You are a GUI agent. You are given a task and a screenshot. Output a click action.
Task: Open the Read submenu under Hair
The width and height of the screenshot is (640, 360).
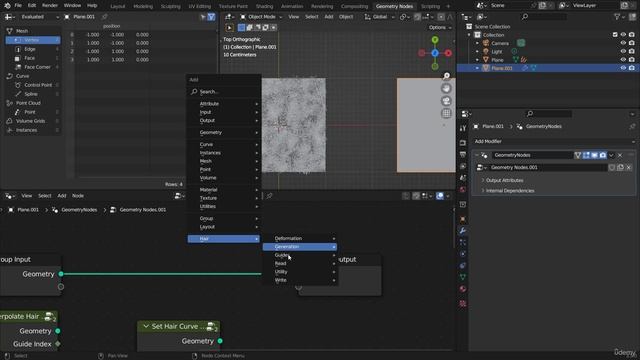coord(300,264)
